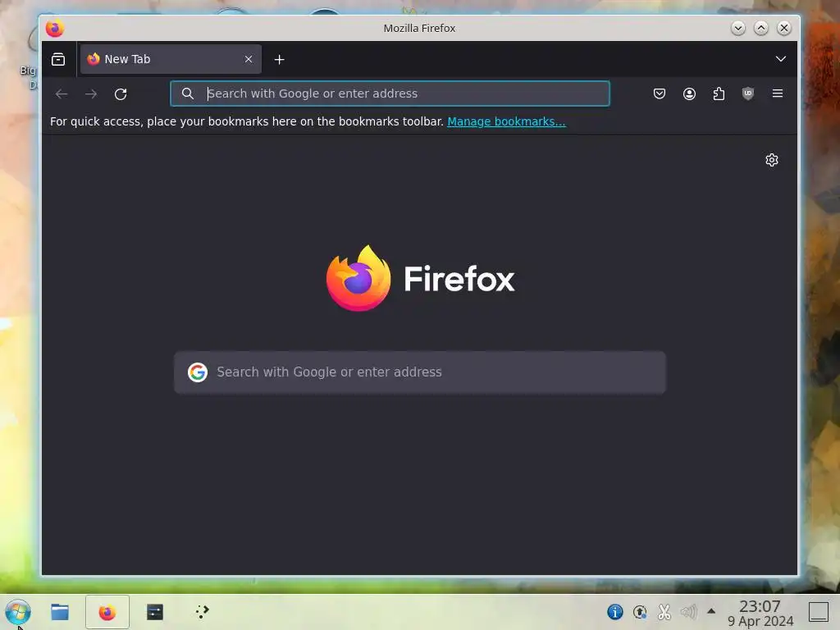Close the Mozilla Firefox window

click(783, 28)
